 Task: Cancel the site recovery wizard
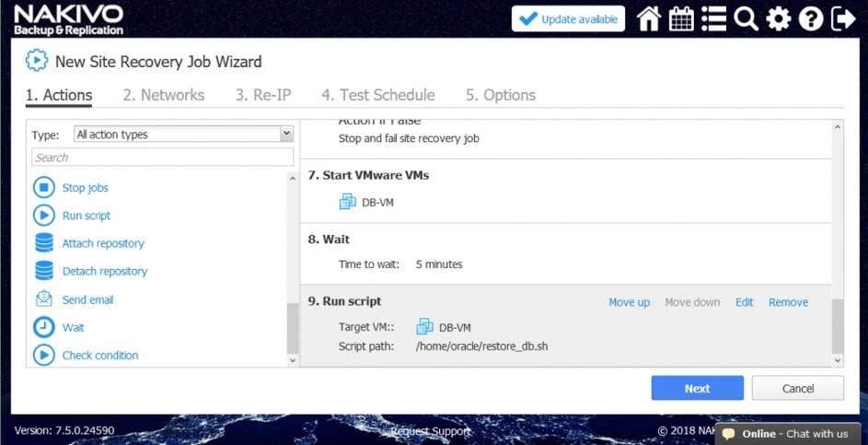[797, 388]
